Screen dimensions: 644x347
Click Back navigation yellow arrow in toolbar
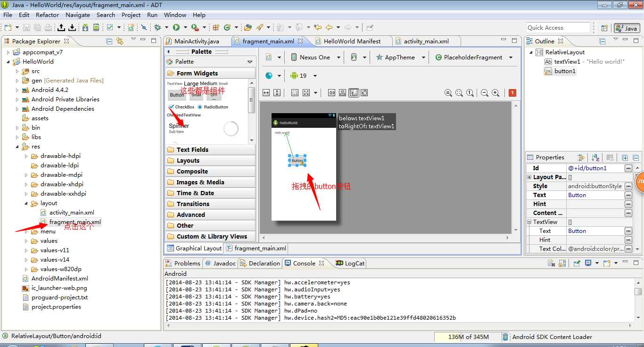click(329, 27)
